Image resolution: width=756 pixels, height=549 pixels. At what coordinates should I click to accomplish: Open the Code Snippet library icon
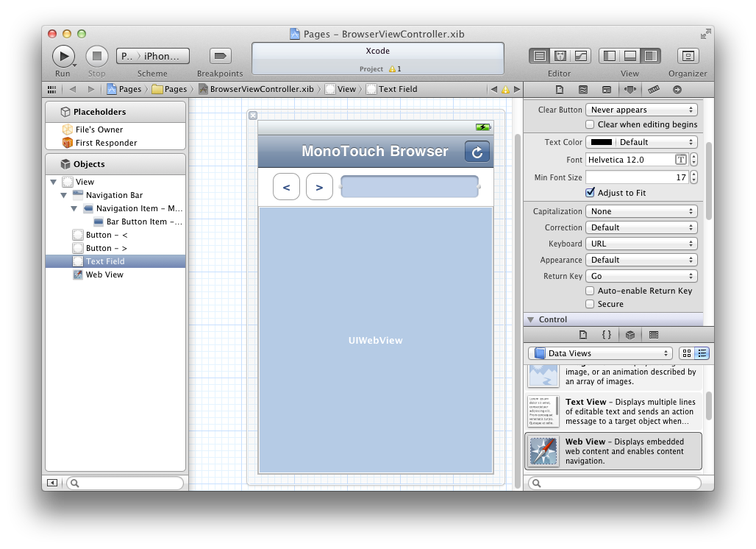point(606,334)
